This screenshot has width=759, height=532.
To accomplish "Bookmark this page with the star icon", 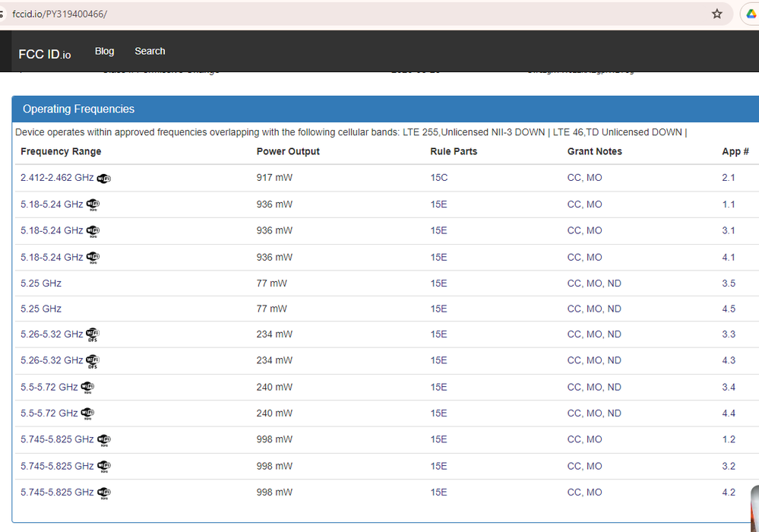I will [716, 14].
